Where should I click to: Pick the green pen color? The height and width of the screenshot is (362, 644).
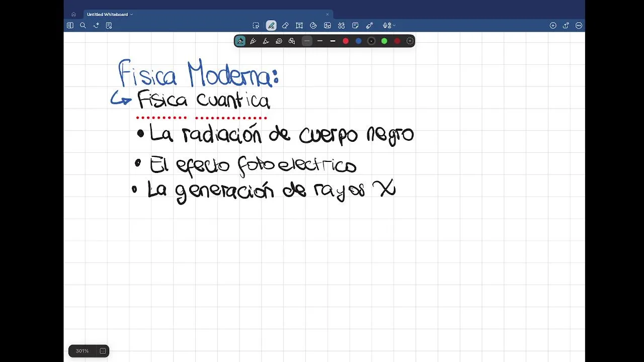[384, 41]
